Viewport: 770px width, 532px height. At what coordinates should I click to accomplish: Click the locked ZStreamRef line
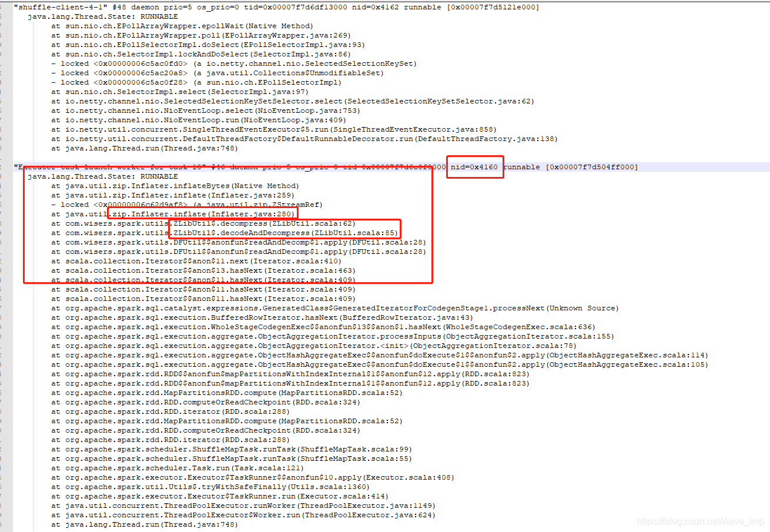click(188, 205)
